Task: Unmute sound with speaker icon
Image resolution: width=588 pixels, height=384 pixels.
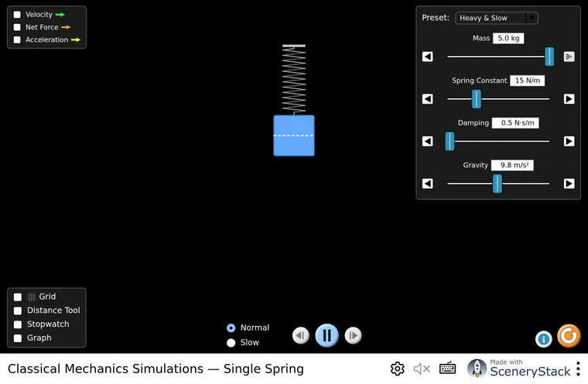Action: [422, 369]
